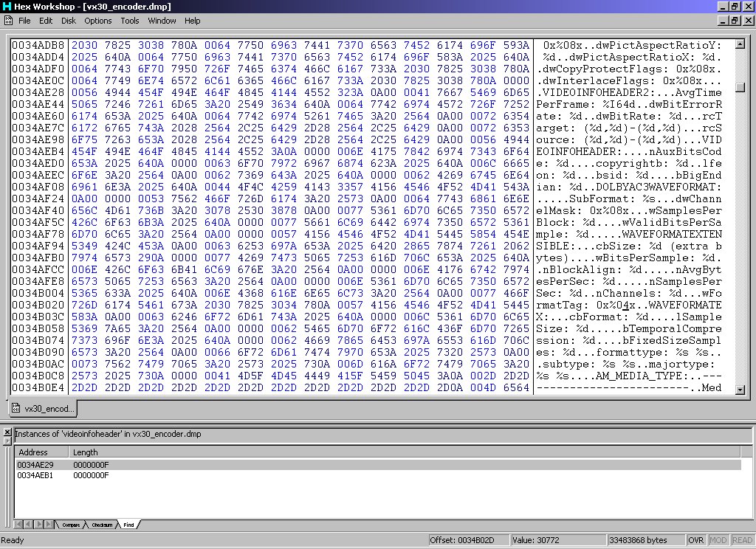
Task: Click the arrow button below panel close
Action: [x=7, y=441]
